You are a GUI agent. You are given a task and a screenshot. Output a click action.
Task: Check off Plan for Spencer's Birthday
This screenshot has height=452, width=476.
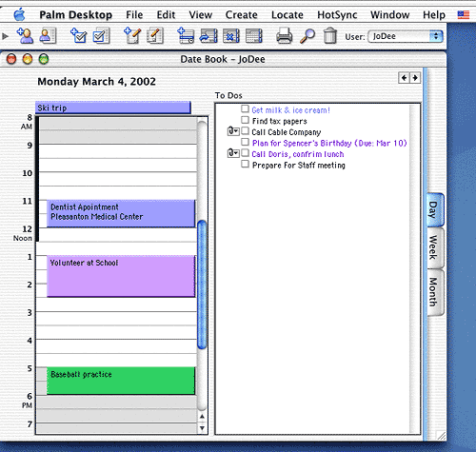click(x=245, y=142)
